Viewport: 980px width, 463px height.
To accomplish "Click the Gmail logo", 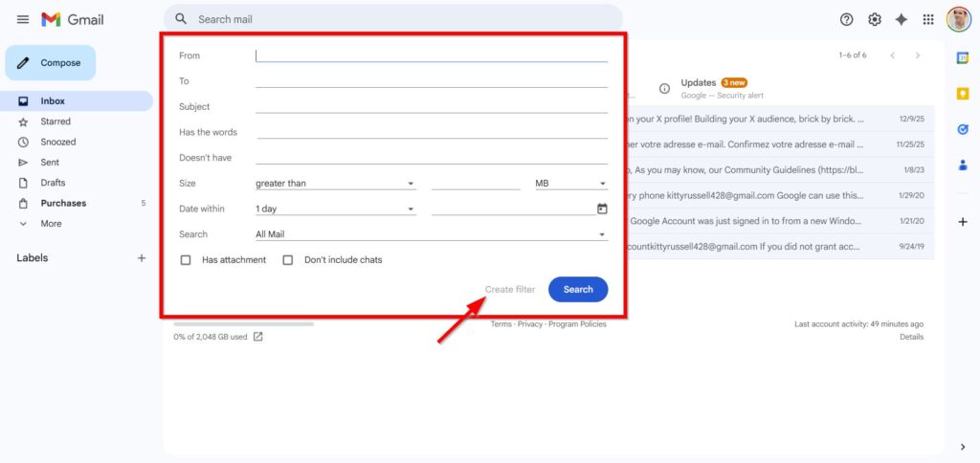I will pyautogui.click(x=72, y=19).
